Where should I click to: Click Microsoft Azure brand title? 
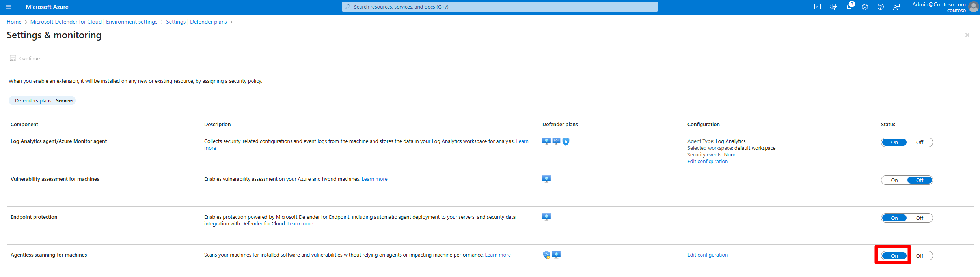(47, 7)
